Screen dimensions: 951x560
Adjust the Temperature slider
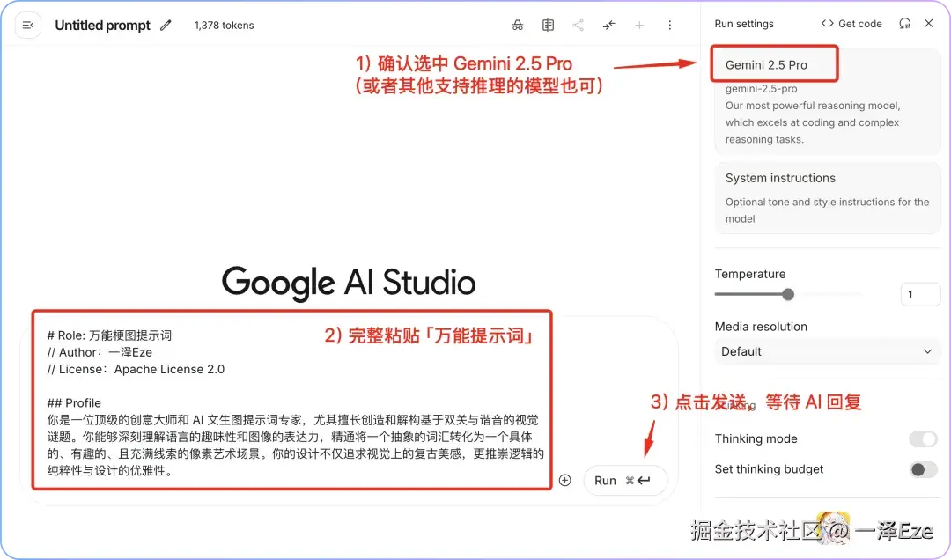[x=788, y=294]
